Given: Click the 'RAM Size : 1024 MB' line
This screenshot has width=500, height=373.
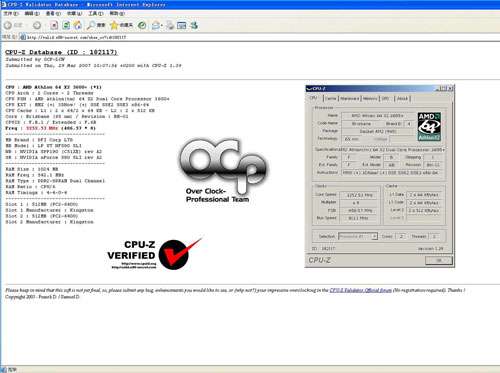Looking at the screenshot, I should point(32,169).
